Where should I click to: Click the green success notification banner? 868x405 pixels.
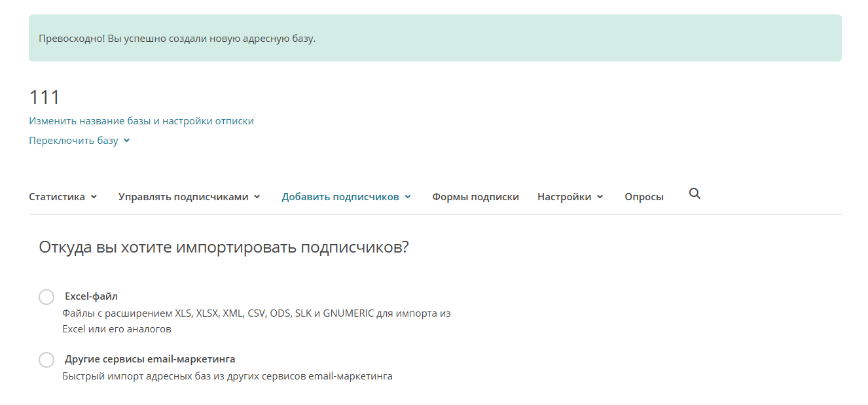pyautogui.click(x=435, y=38)
